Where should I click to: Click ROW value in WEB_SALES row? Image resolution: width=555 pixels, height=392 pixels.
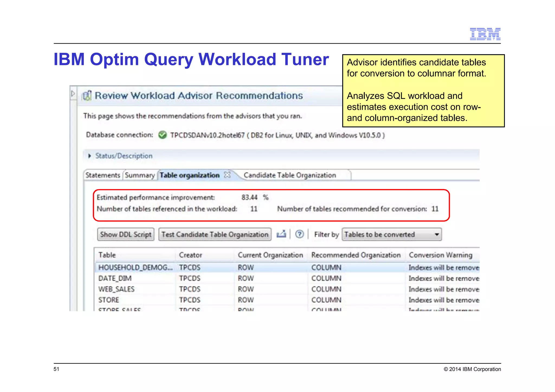pyautogui.click(x=246, y=289)
